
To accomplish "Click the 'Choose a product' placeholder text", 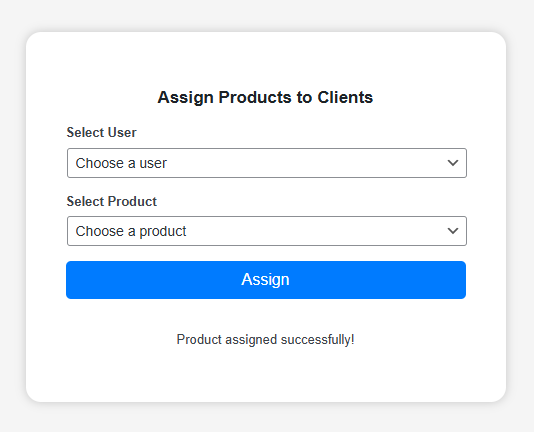I will 131,231.
